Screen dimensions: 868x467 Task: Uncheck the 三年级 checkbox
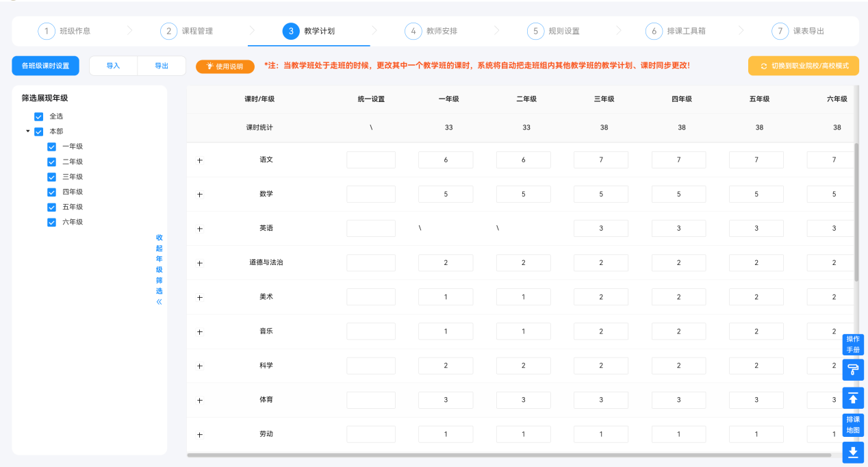point(51,177)
